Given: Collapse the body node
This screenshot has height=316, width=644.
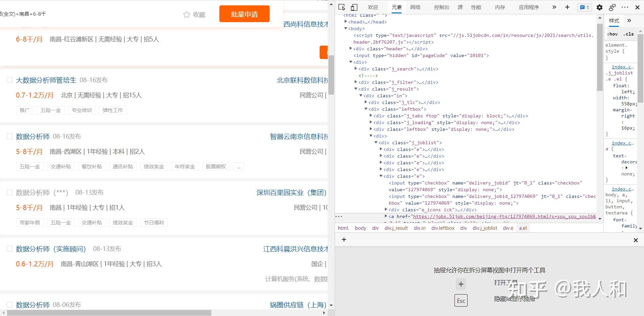Looking at the screenshot, I should point(346,29).
